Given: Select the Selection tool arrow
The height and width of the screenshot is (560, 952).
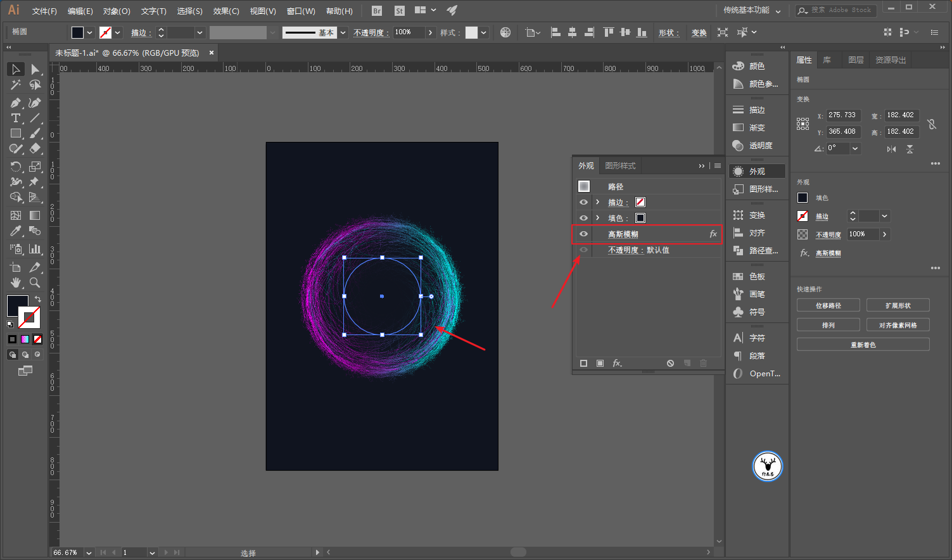Looking at the screenshot, I should 16,69.
